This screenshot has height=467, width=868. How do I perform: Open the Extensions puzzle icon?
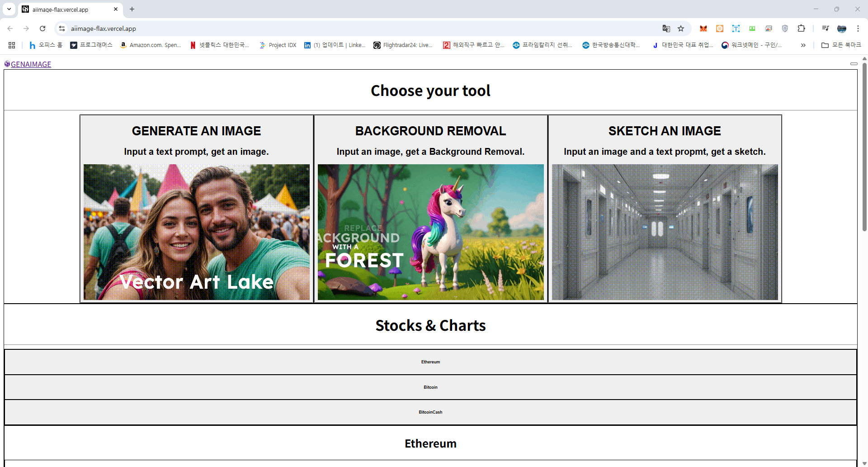[801, 29]
